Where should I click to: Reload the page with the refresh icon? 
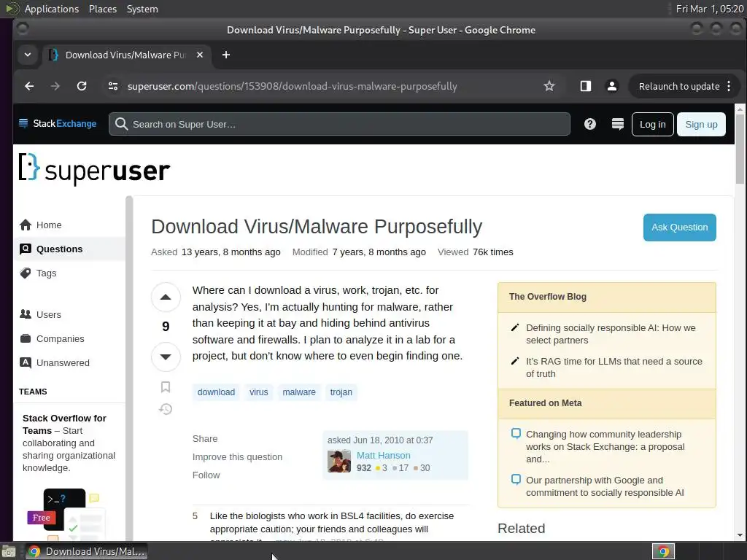[82, 86]
